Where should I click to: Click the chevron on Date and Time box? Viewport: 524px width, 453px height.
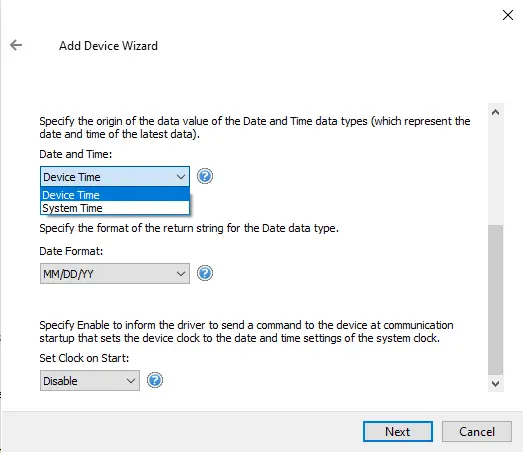(x=181, y=177)
